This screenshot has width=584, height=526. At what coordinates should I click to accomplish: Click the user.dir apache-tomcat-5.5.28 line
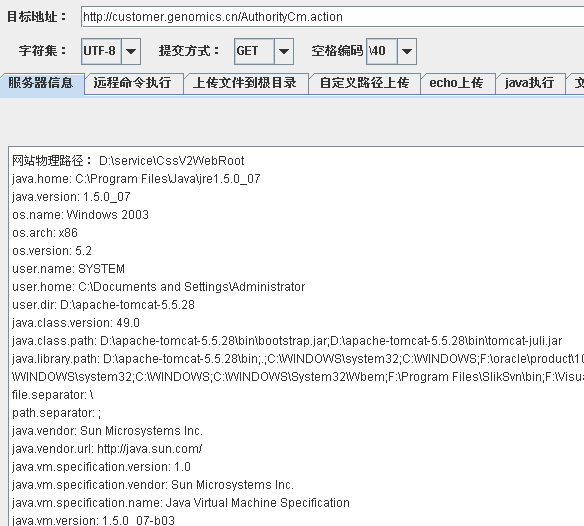(103, 305)
